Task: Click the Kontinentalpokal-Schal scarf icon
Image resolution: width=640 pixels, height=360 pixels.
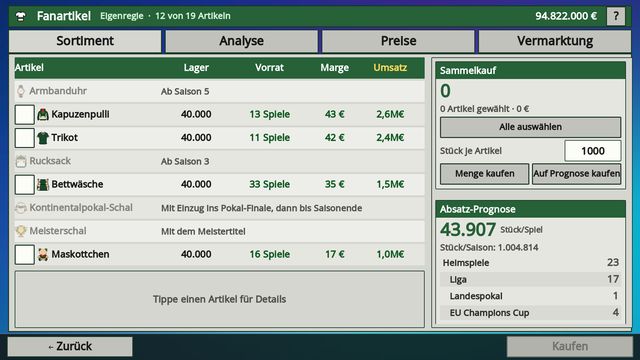Action: (21, 208)
